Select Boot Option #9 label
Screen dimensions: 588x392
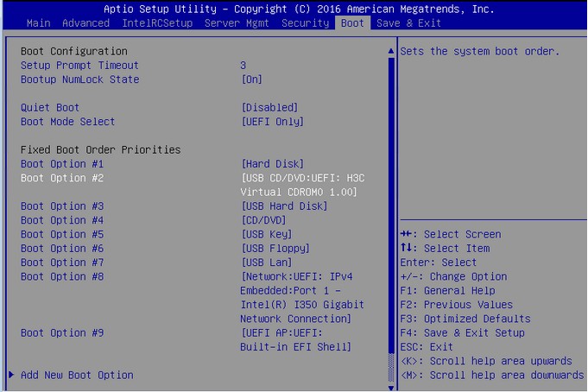click(x=62, y=333)
